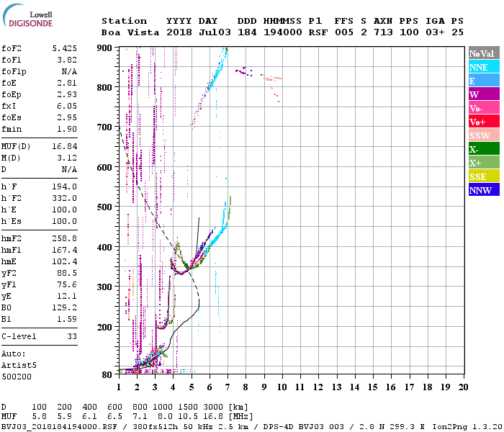Click the h`E value 100.0

[x=65, y=210]
